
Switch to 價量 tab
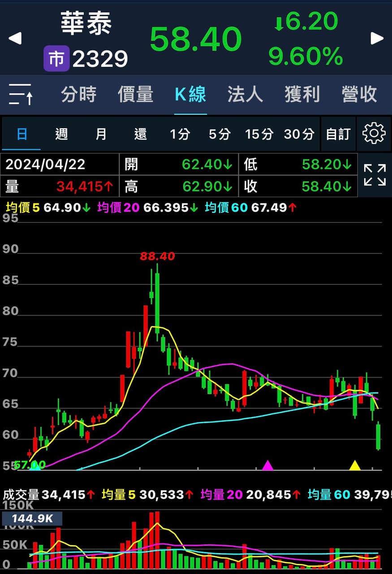tap(136, 94)
